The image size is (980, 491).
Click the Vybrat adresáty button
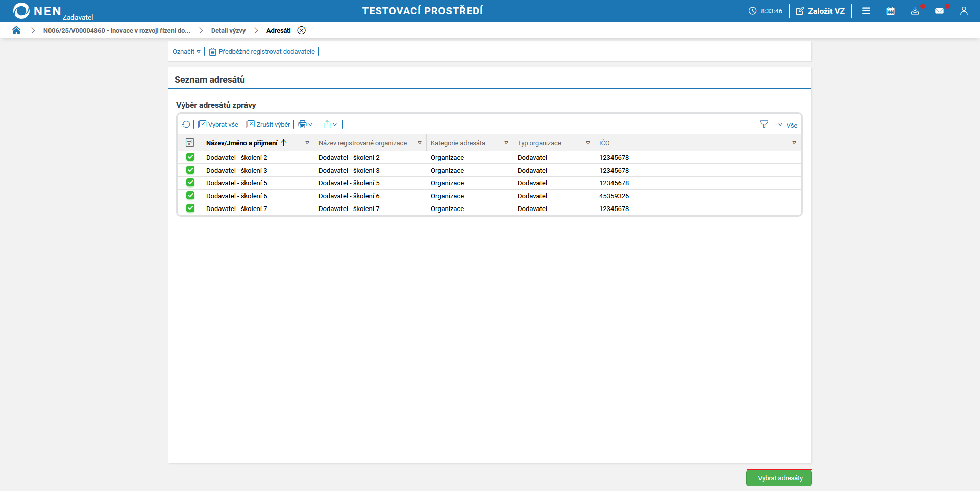[779, 478]
